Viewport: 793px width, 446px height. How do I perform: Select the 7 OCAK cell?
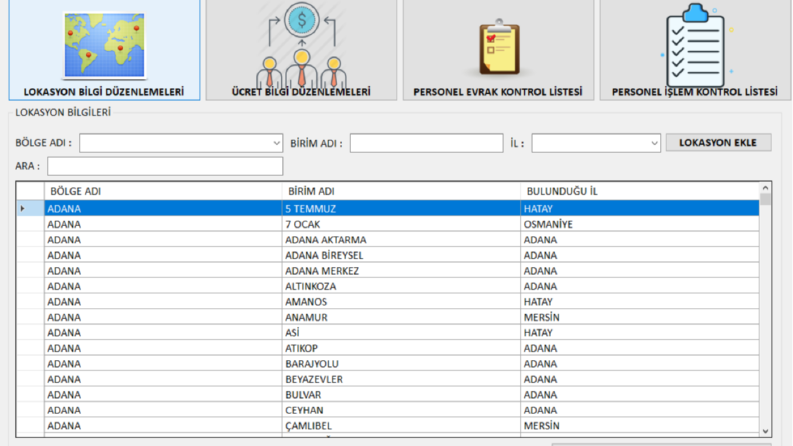click(x=401, y=224)
